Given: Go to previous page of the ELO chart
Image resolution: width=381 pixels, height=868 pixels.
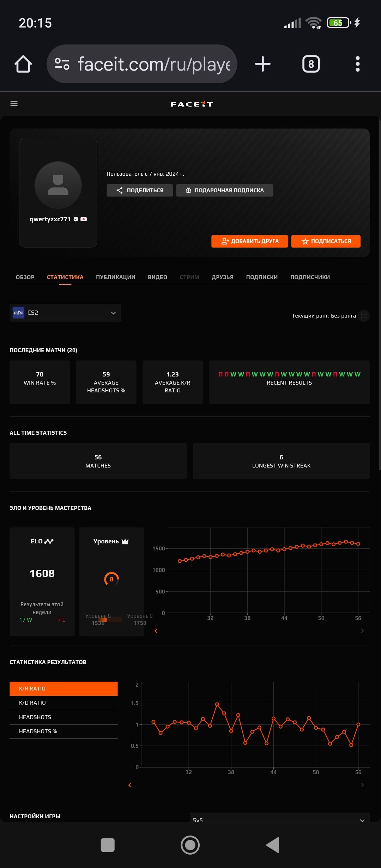Looking at the screenshot, I should click(156, 631).
